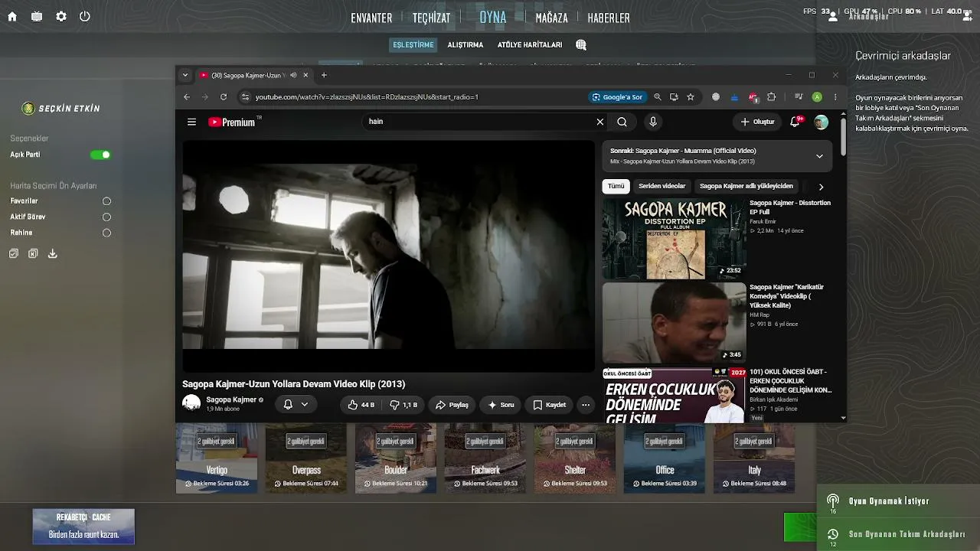Click the deselect-all maps icon
This screenshot has height=551, width=980.
click(x=33, y=253)
